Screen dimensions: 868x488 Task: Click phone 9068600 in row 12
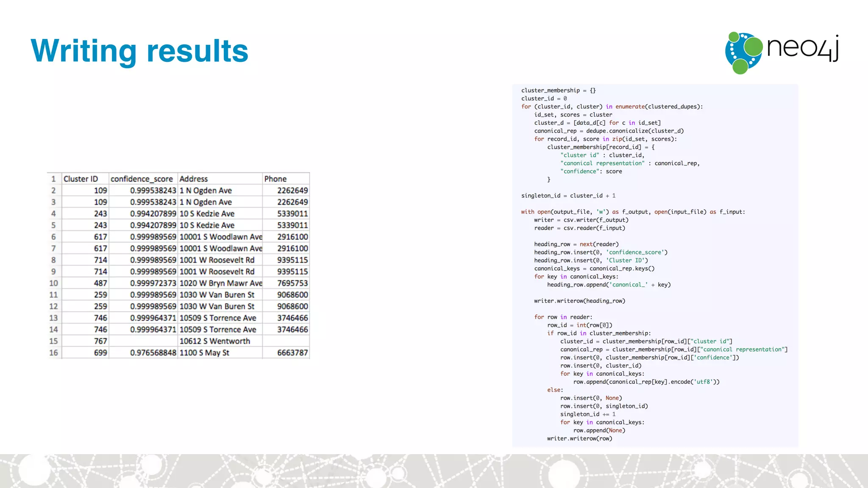click(286, 306)
